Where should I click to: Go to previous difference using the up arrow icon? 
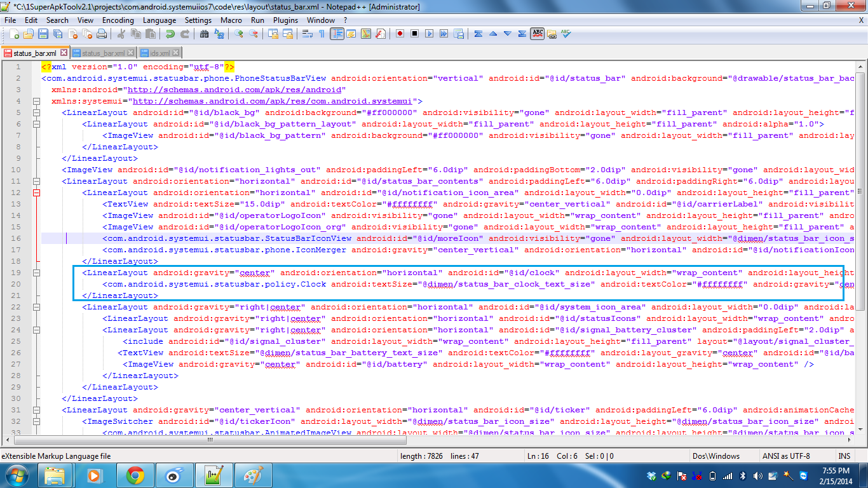(x=493, y=34)
